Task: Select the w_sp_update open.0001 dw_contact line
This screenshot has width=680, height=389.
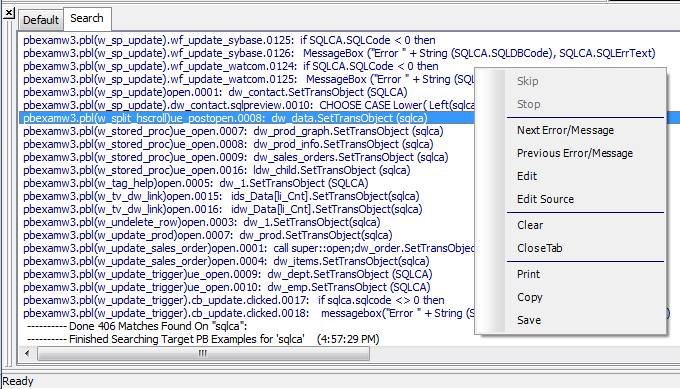Action: [215, 92]
